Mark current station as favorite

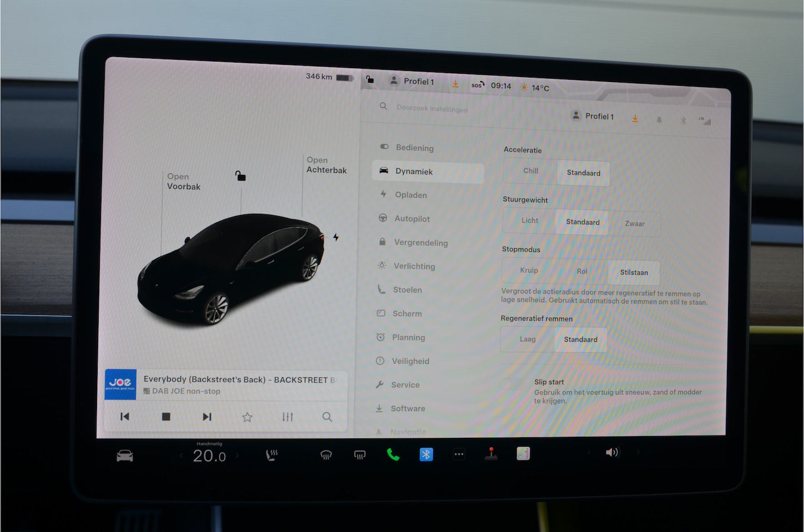pyautogui.click(x=247, y=417)
